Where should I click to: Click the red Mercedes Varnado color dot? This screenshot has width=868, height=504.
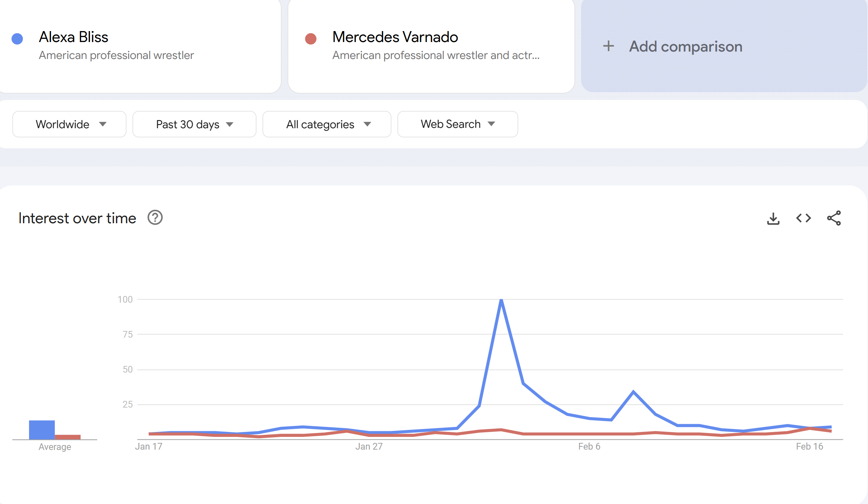(x=311, y=38)
